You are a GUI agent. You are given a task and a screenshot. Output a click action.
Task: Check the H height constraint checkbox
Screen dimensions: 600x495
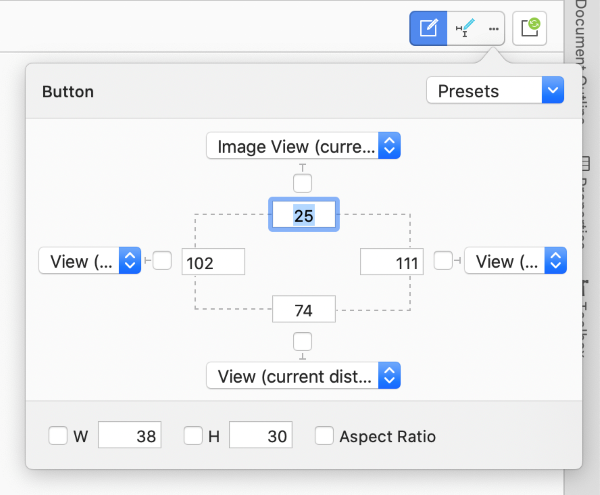pyautogui.click(x=194, y=436)
